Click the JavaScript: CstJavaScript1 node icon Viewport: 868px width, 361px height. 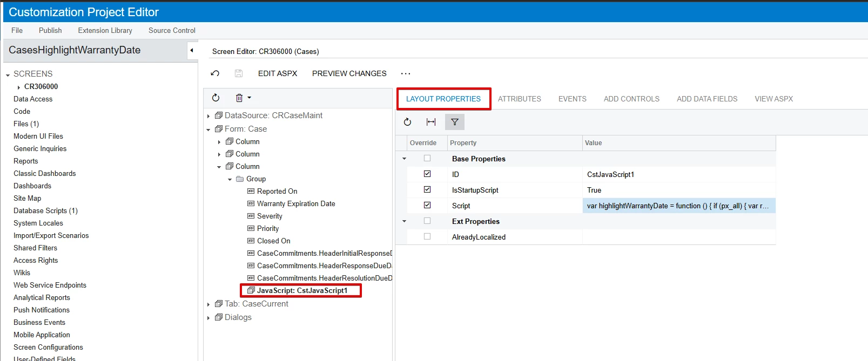click(251, 290)
